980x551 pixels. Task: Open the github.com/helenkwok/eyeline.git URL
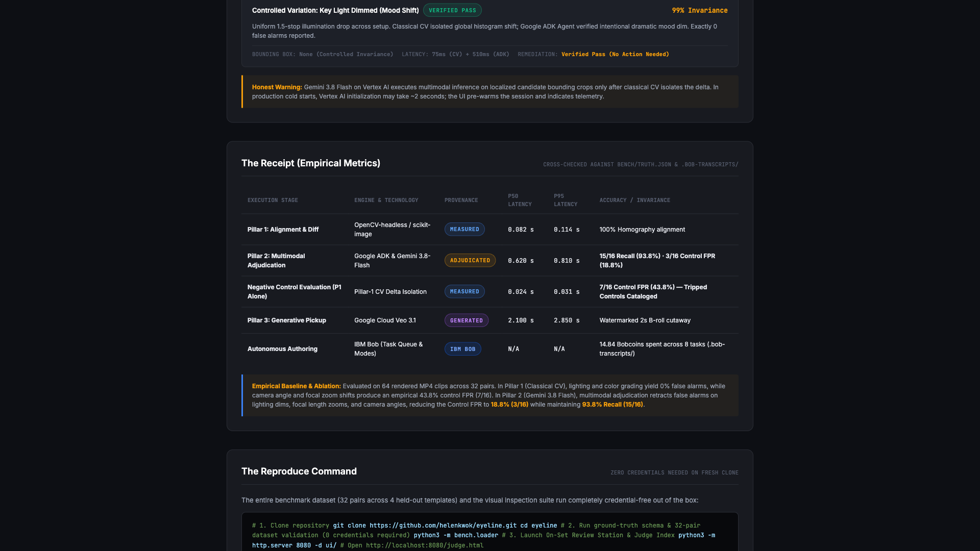[443, 525]
